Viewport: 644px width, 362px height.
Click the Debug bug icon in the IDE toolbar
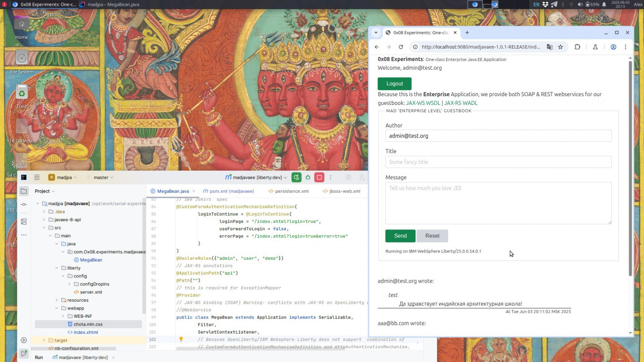308,177
